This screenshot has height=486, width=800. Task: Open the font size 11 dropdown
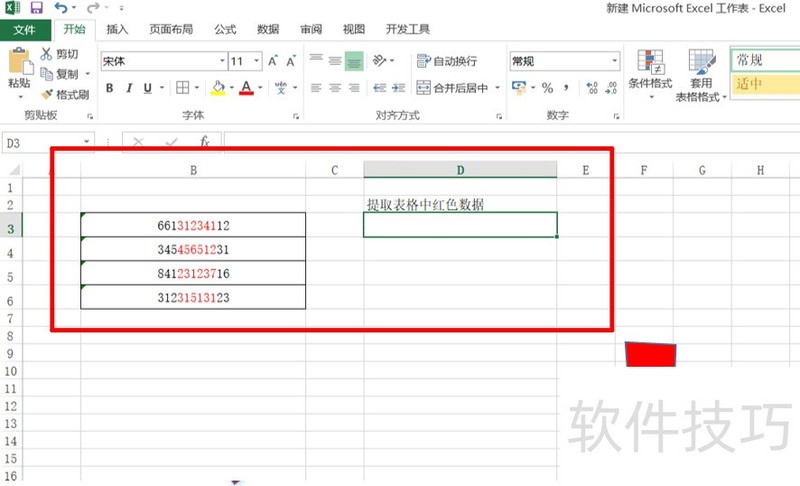(257, 61)
